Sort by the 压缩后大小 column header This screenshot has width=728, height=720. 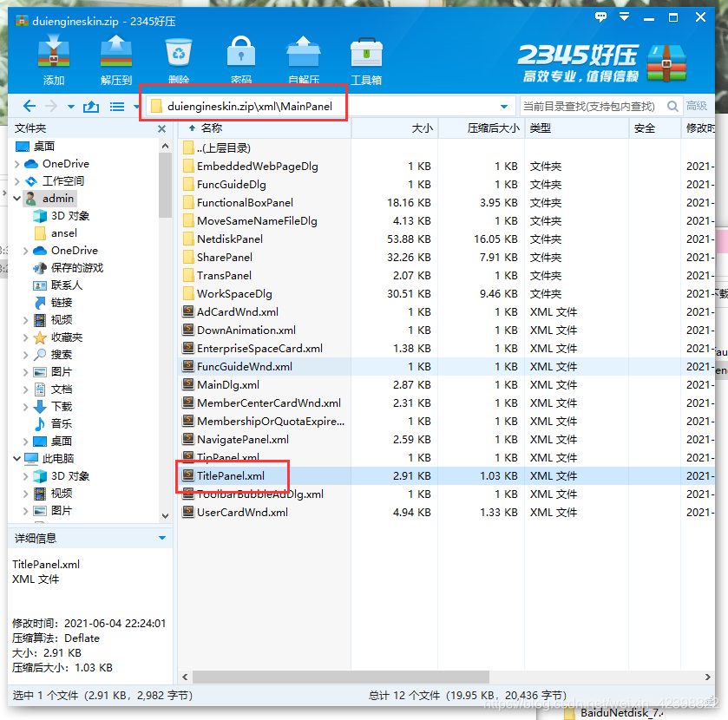click(x=482, y=128)
